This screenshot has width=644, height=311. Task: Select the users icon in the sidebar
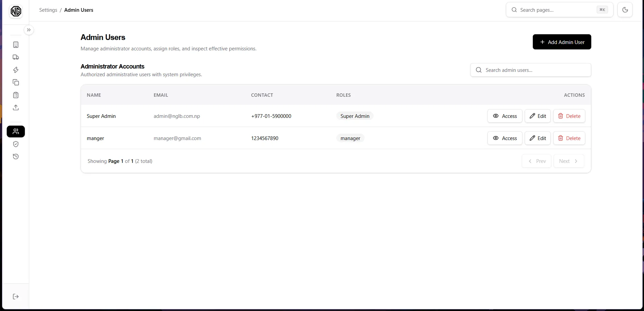(x=16, y=131)
